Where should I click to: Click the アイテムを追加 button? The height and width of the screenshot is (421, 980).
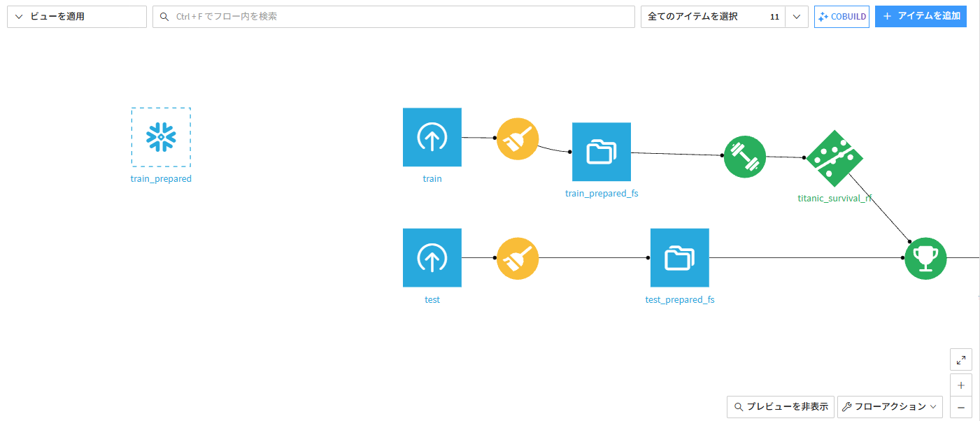pos(921,16)
